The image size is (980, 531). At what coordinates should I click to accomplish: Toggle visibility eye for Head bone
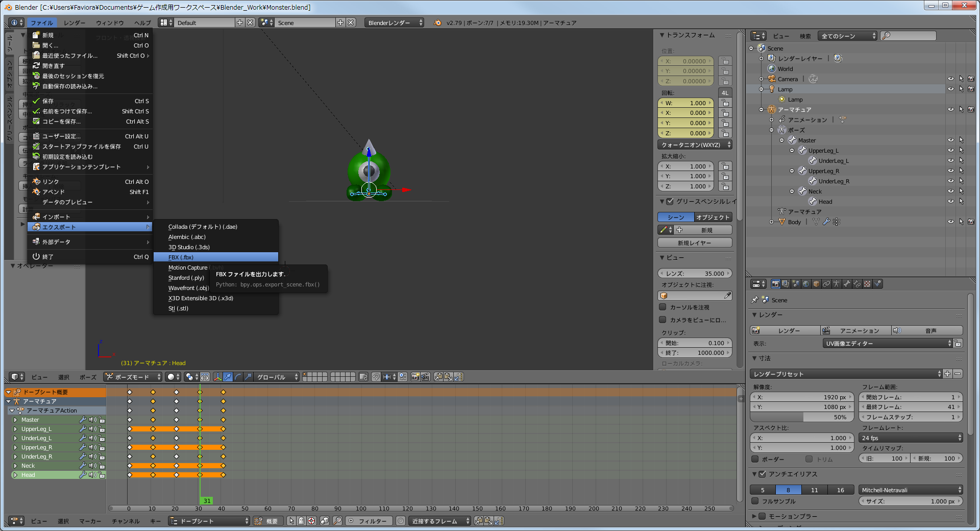coord(951,201)
